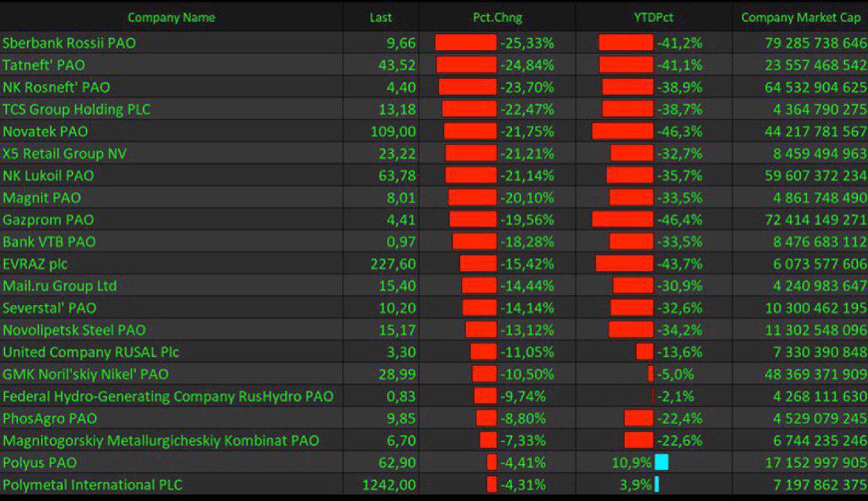Click market cap 17 152 997 905
Image resolution: width=868 pixels, height=501 pixels.
(816, 463)
